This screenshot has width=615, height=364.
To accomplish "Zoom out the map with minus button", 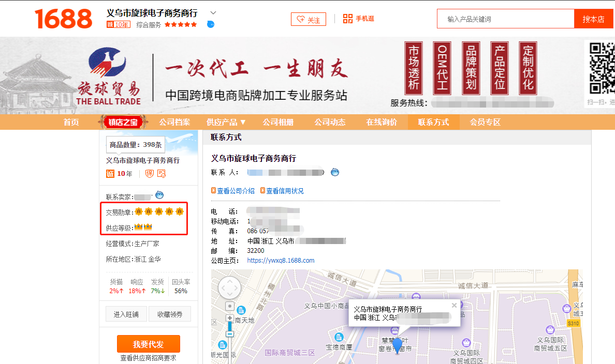I will click(230, 334).
